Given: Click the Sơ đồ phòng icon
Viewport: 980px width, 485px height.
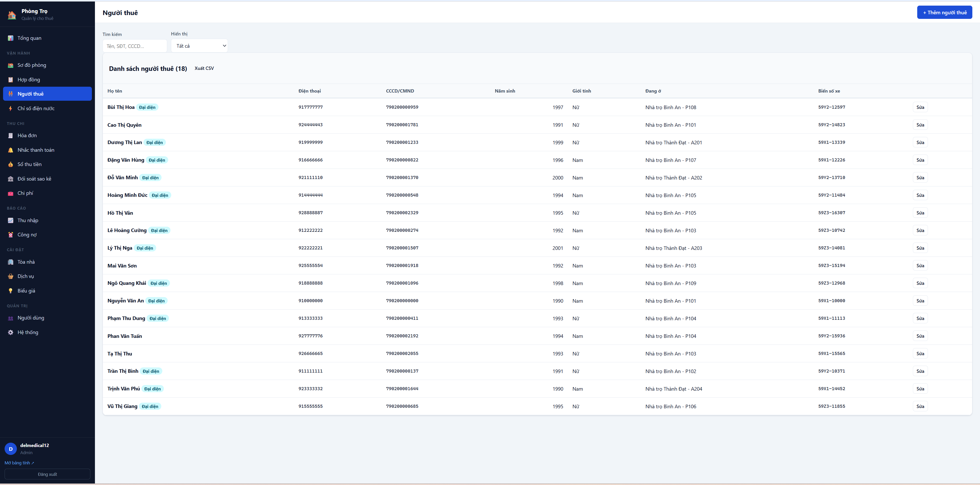Looking at the screenshot, I should [11, 65].
